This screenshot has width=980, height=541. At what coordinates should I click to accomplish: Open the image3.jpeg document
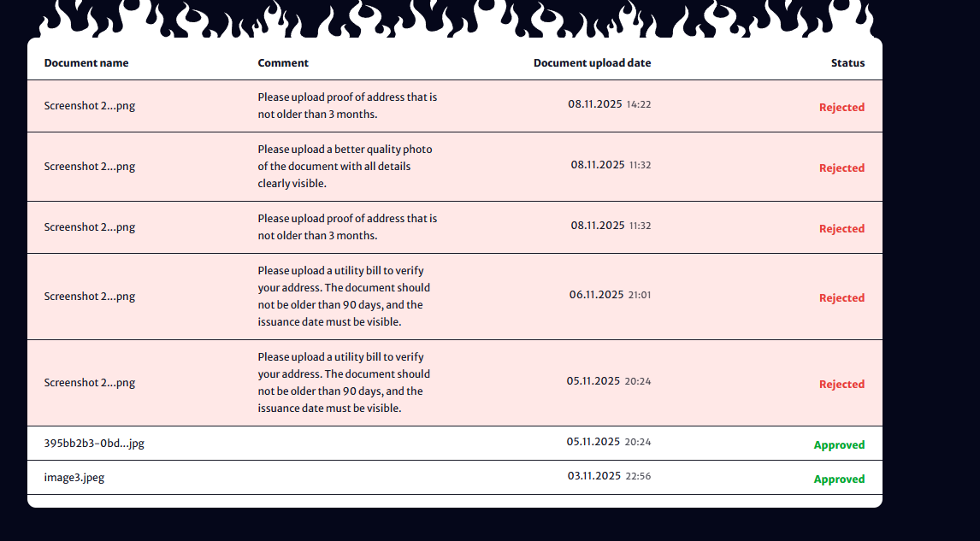coord(74,478)
